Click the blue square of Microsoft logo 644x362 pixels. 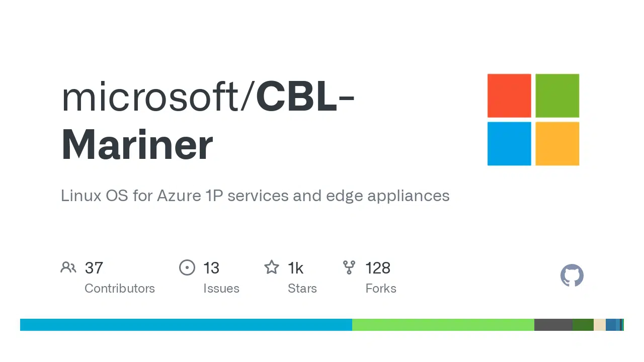pos(509,144)
